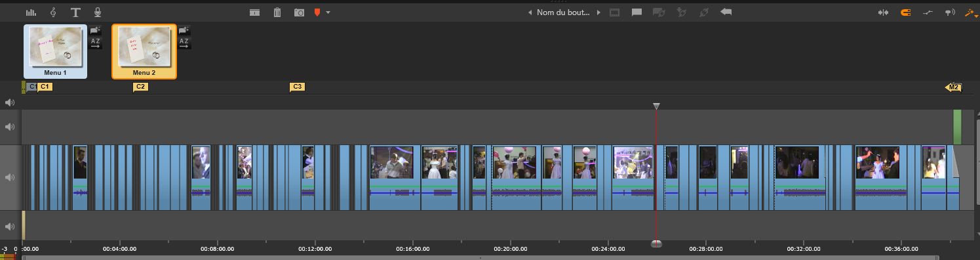Click the 00:20:00.00 time ruler label

(x=511, y=249)
